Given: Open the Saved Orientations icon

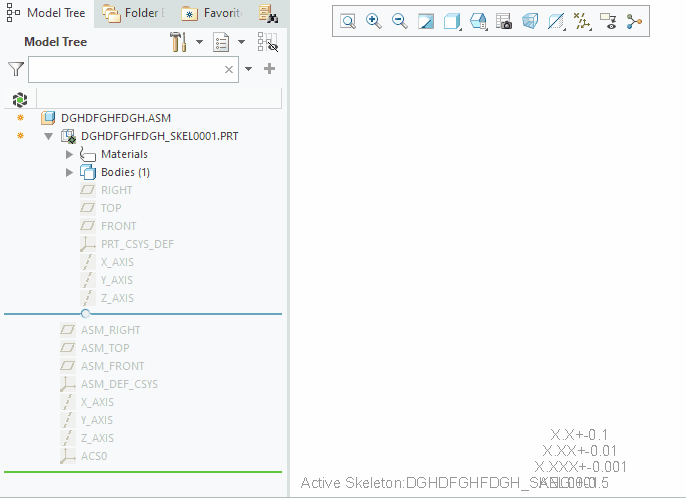Looking at the screenshot, I should tap(478, 21).
